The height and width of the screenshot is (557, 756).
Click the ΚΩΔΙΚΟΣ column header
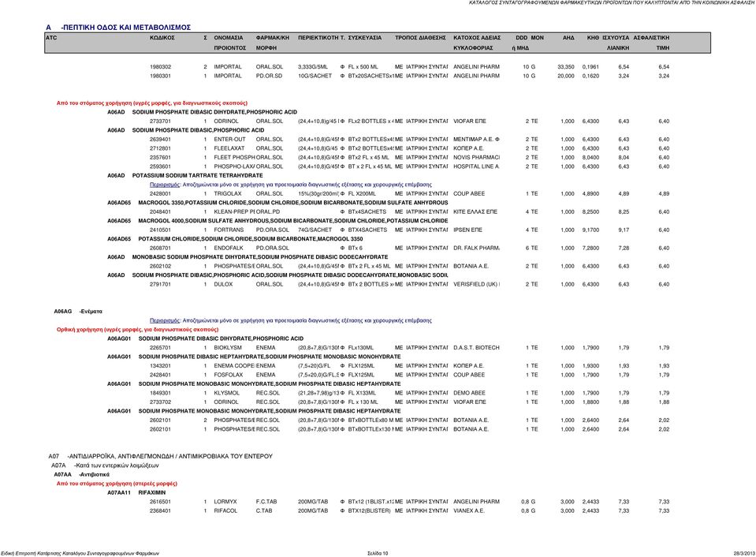pos(162,38)
